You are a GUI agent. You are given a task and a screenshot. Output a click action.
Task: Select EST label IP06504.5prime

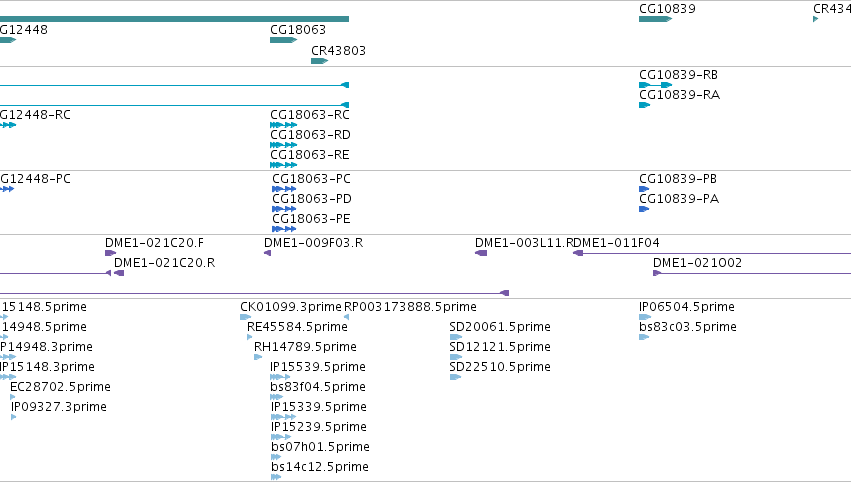pos(687,307)
